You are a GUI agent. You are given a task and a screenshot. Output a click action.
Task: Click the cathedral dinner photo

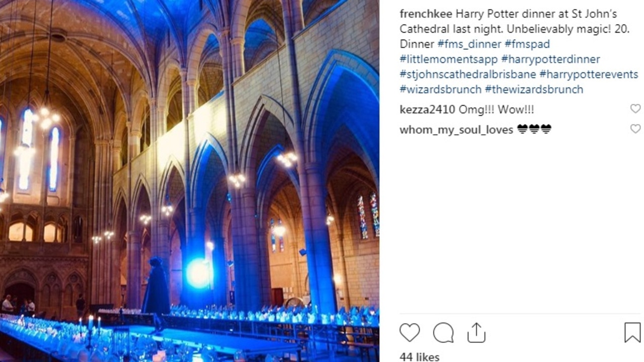coord(190,181)
